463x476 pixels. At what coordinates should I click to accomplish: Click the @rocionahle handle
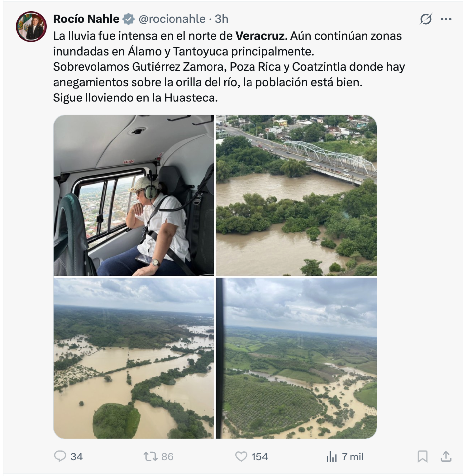tap(172, 19)
